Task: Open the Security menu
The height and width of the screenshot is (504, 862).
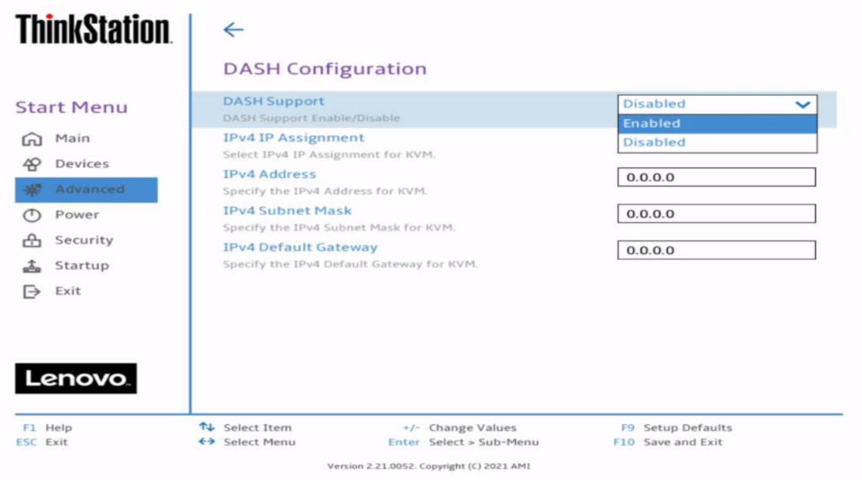Action: pos(83,241)
